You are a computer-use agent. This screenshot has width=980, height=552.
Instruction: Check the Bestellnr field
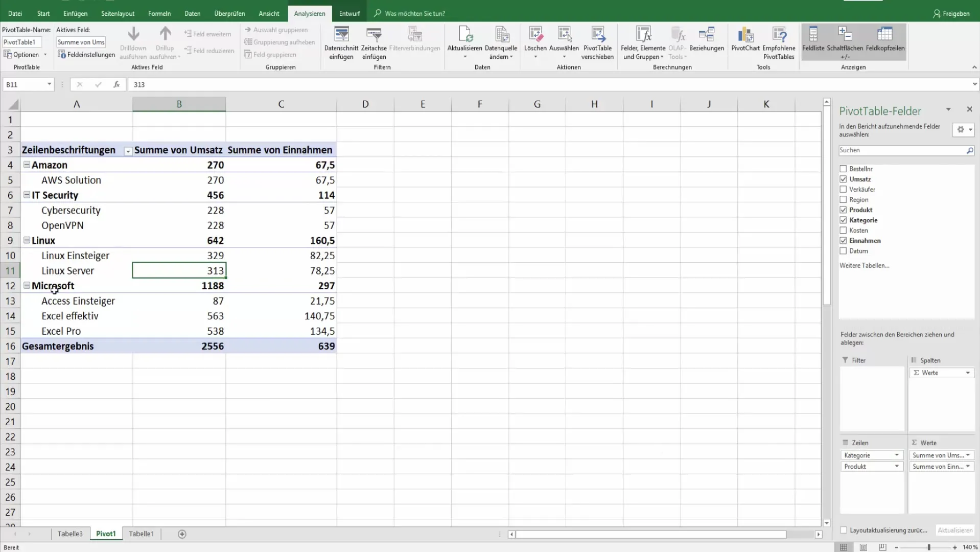tap(843, 169)
